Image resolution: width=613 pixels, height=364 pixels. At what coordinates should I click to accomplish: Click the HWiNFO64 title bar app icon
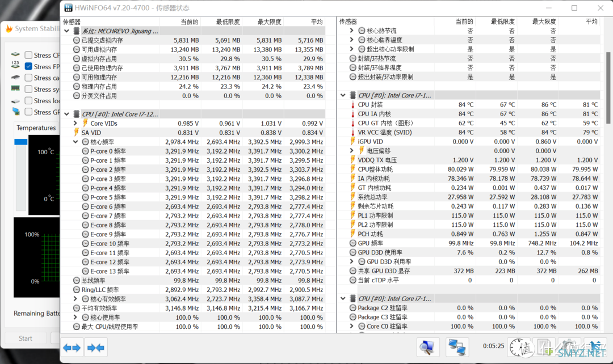pyautogui.click(x=68, y=8)
